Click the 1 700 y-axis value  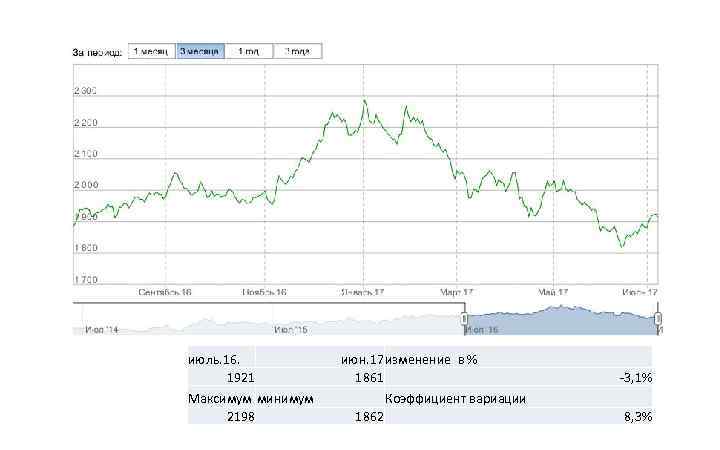85,279
